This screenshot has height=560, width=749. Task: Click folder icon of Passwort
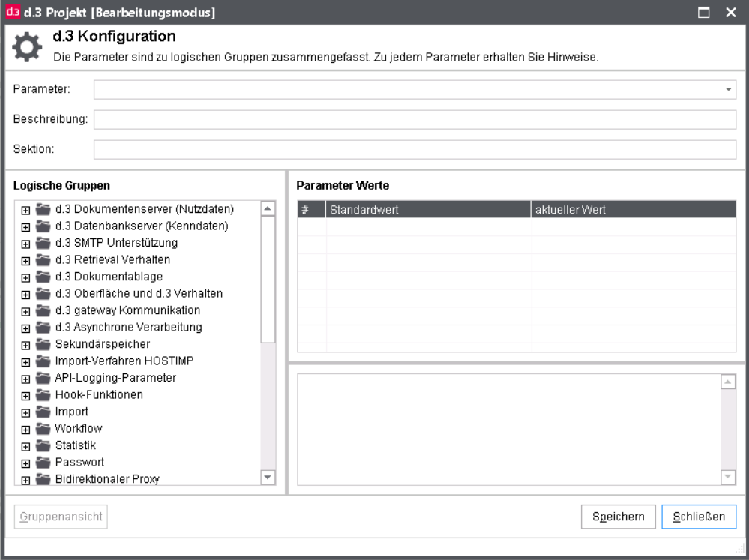43,463
